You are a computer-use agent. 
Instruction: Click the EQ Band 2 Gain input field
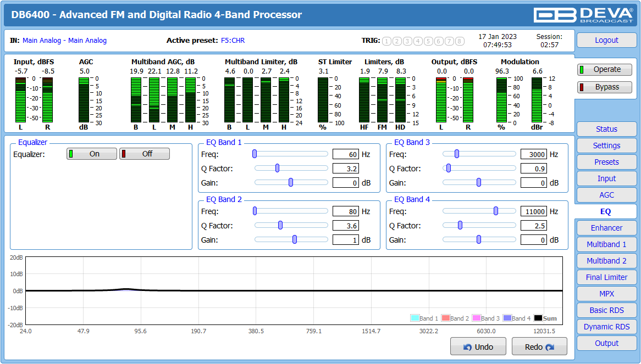tap(345, 240)
